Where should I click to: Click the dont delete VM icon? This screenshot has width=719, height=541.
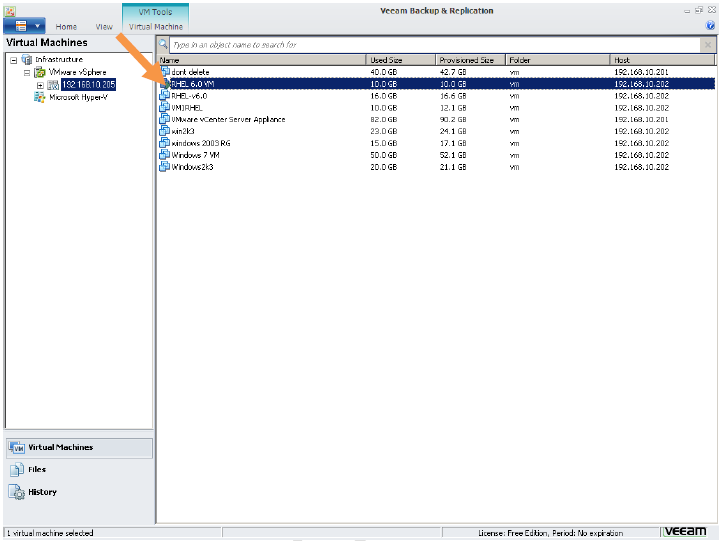tap(165, 73)
